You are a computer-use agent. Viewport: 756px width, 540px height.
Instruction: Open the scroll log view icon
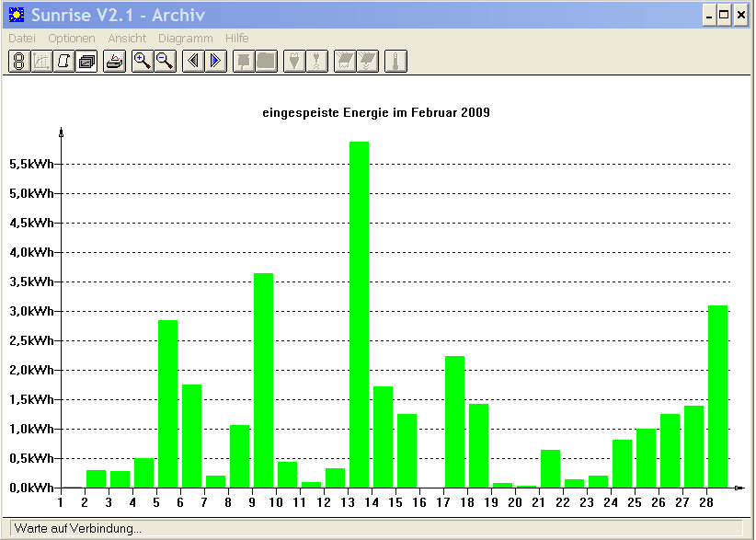click(63, 62)
